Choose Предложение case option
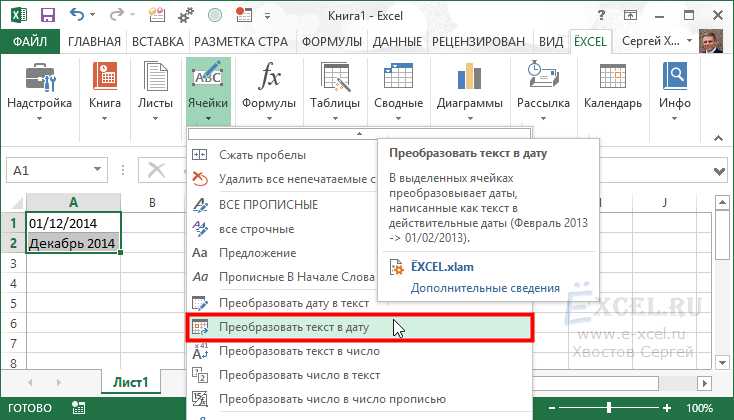The width and height of the screenshot is (734, 420). 282,253
